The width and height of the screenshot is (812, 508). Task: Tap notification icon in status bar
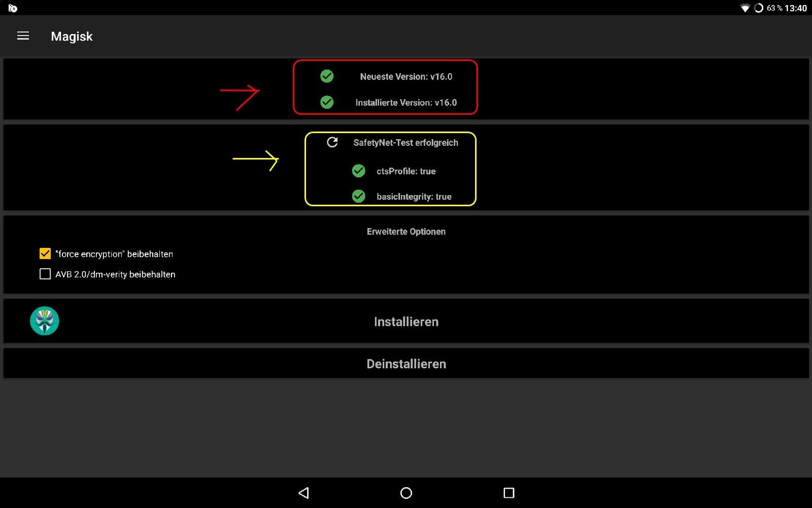pos(13,8)
